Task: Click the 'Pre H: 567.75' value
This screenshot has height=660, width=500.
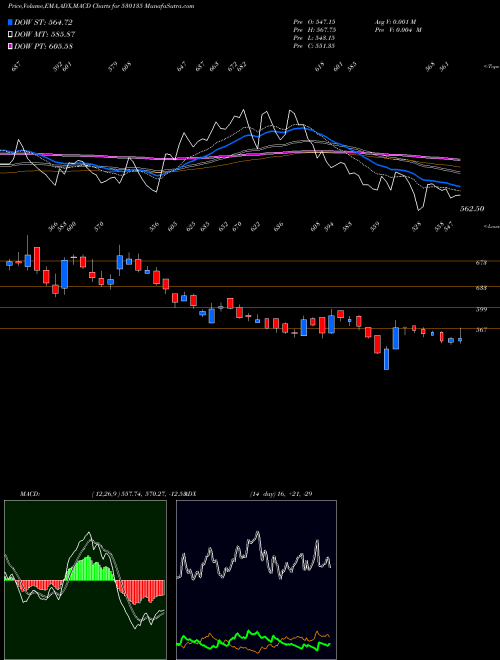Action: (x=314, y=30)
